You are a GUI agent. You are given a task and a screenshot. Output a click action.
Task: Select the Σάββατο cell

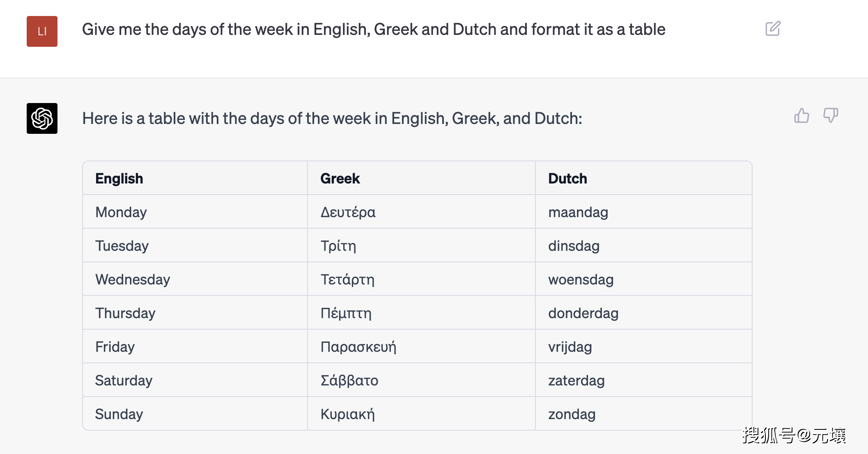click(421, 380)
